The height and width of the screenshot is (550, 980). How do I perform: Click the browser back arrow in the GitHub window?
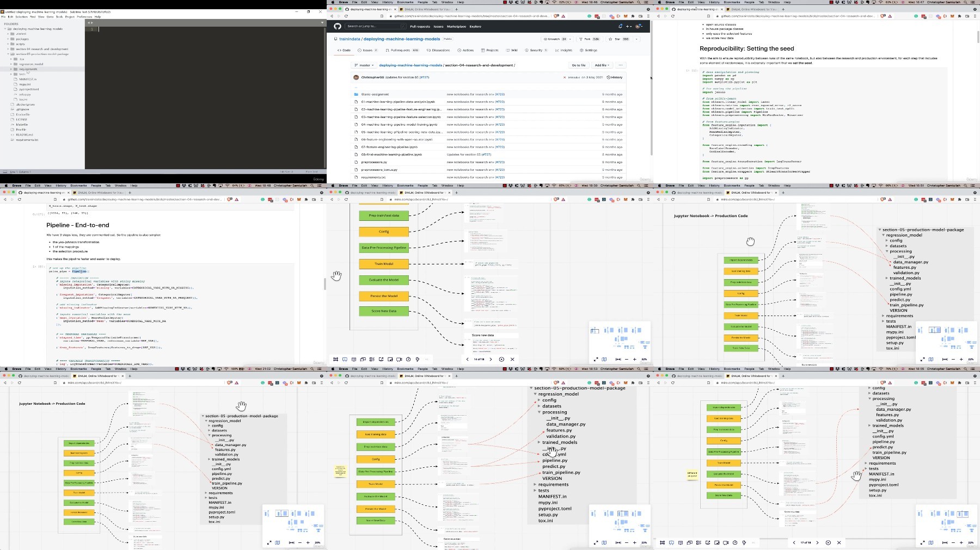tap(332, 16)
